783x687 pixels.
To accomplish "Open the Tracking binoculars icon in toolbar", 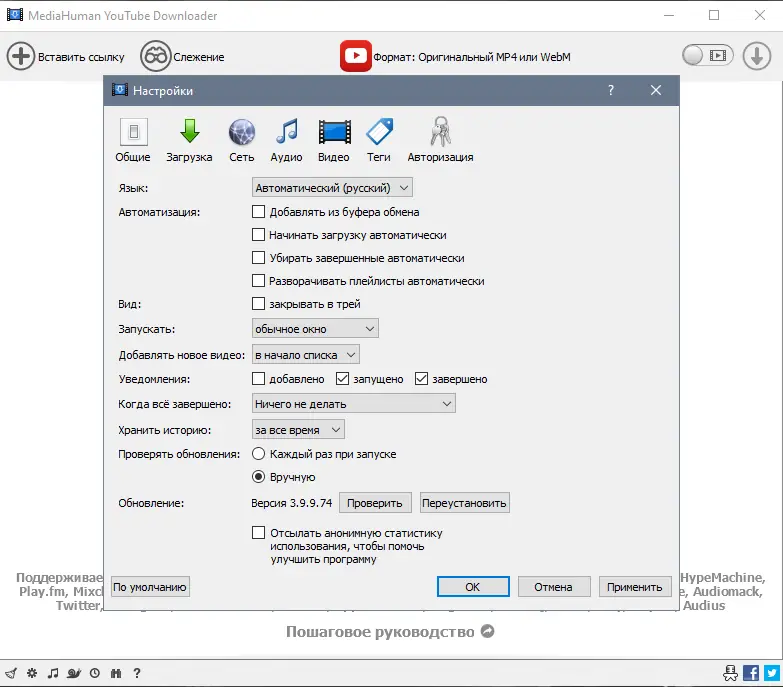I will [x=156, y=56].
